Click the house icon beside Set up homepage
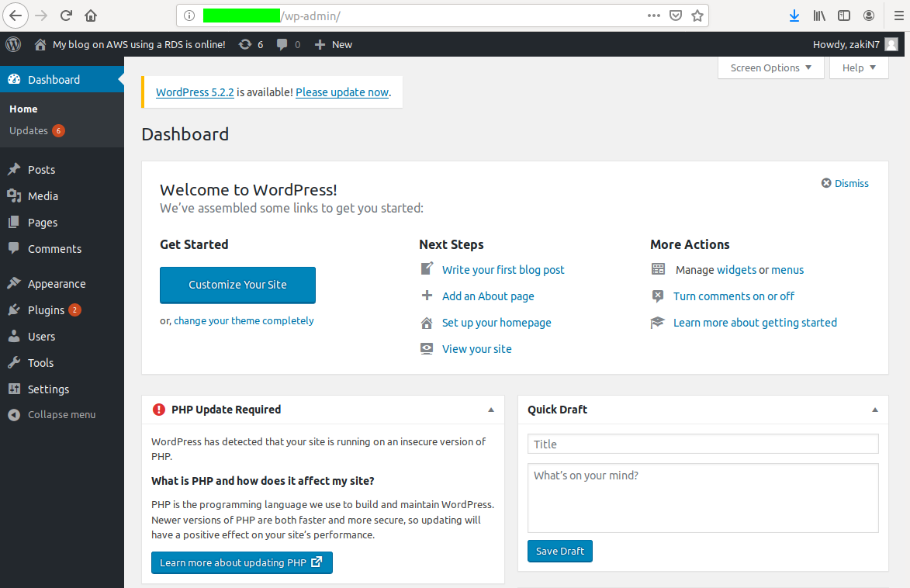The height and width of the screenshot is (588, 910). pos(427,323)
